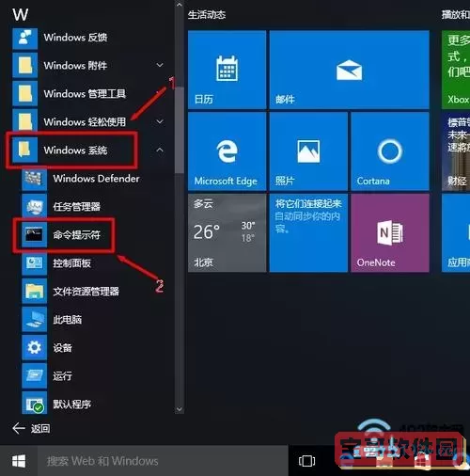Screen dimensions: 470x476
Task: Click the Windows 系统 folder icon
Action: (x=24, y=150)
